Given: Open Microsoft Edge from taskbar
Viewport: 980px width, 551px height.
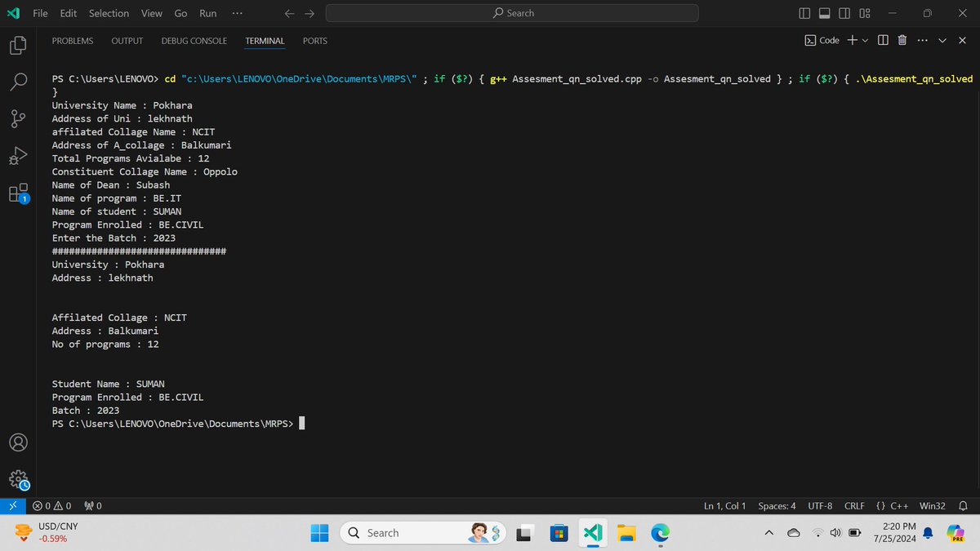Looking at the screenshot, I should [660, 533].
